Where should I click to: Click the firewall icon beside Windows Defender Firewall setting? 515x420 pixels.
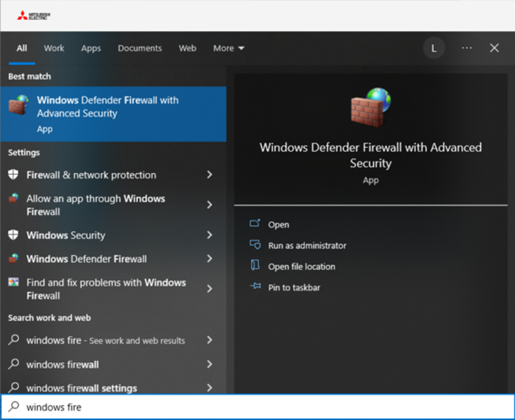[14, 258]
